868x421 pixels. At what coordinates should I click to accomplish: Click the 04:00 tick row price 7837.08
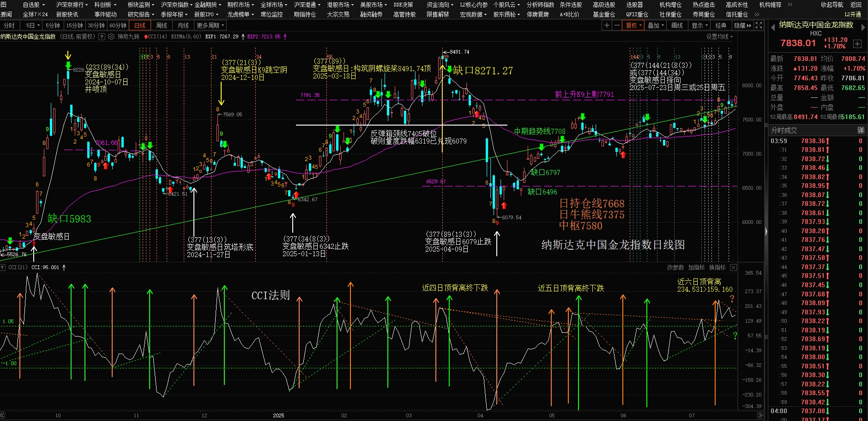pyautogui.click(x=813, y=411)
